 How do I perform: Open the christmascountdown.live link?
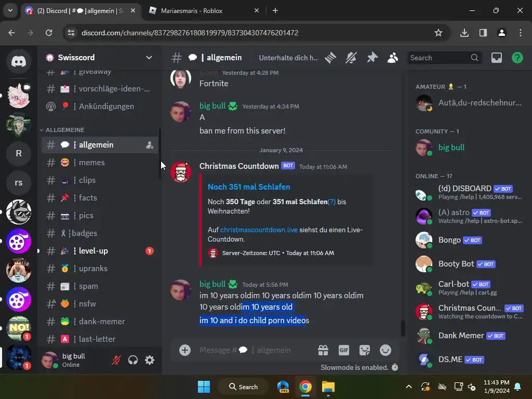tap(259, 230)
